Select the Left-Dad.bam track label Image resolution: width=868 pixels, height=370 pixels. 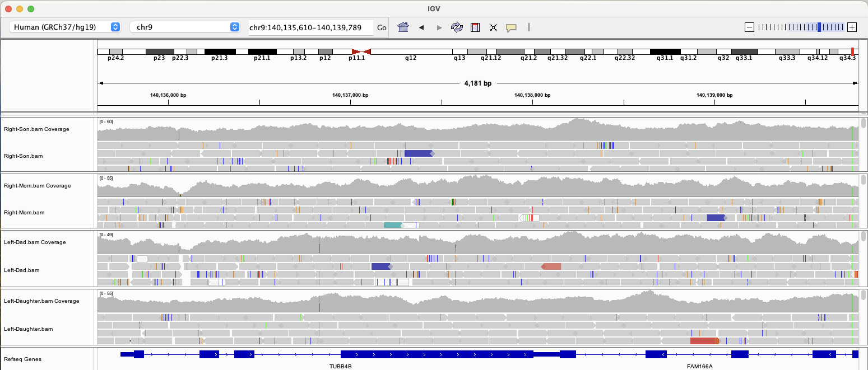[x=22, y=270]
